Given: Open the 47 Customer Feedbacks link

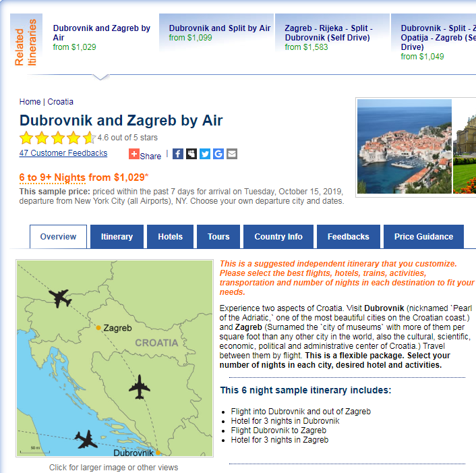Looking at the screenshot, I should click(x=63, y=153).
